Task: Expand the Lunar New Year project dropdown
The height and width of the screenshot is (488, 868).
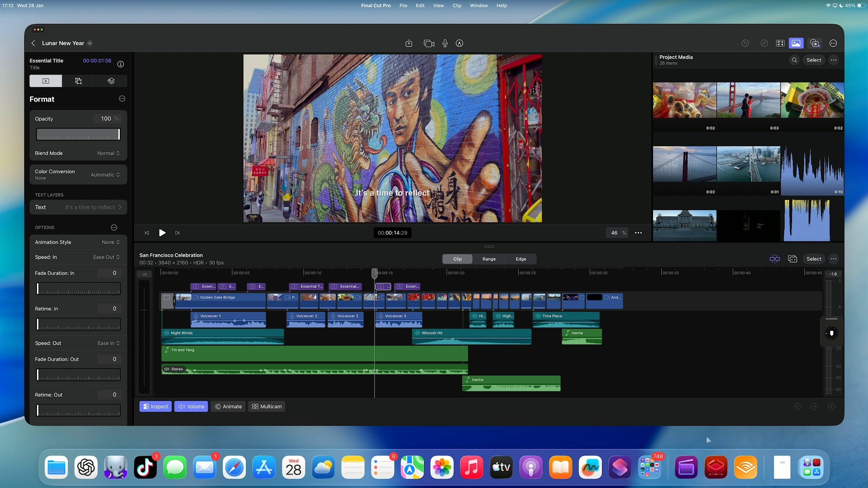Action: point(90,43)
